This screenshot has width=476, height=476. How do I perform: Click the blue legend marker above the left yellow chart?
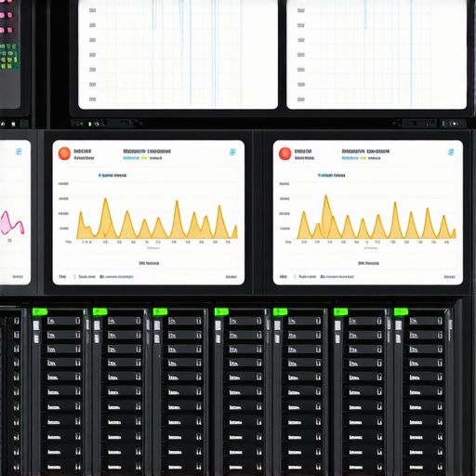pyautogui.click(x=99, y=176)
